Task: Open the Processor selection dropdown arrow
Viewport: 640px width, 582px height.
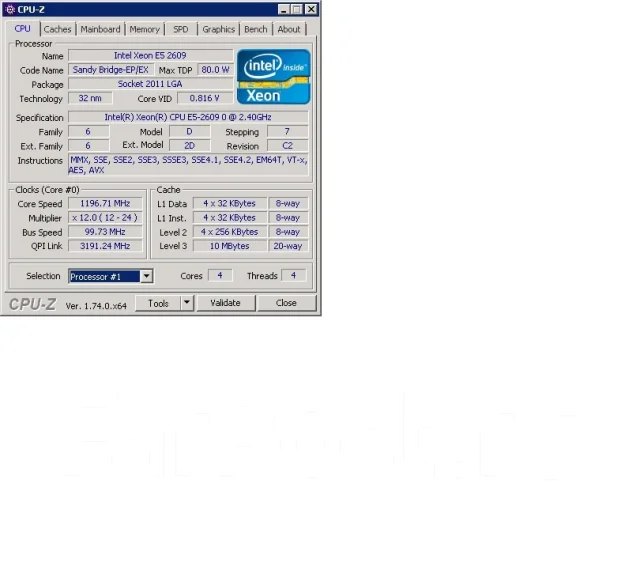Action: [x=147, y=276]
